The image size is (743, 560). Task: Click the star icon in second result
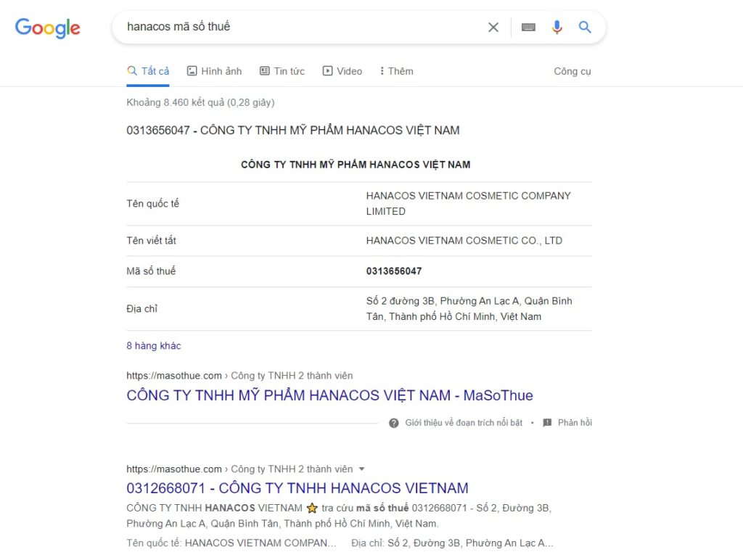[x=312, y=508]
